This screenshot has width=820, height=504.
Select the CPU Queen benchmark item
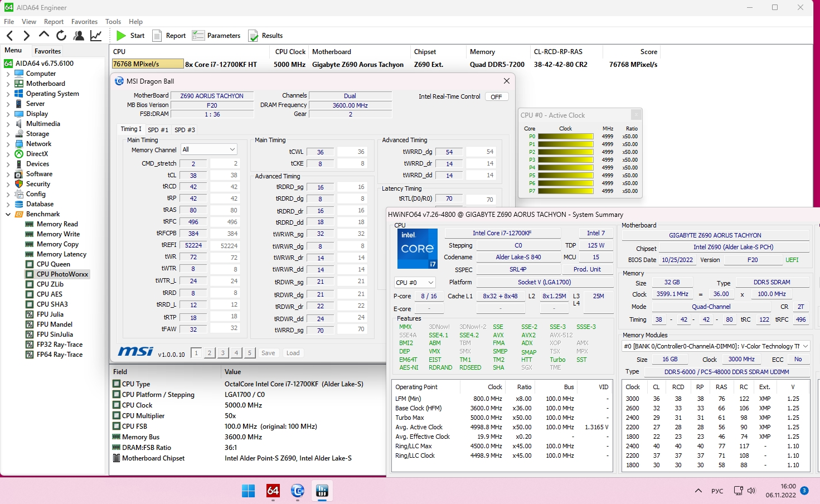pos(53,264)
